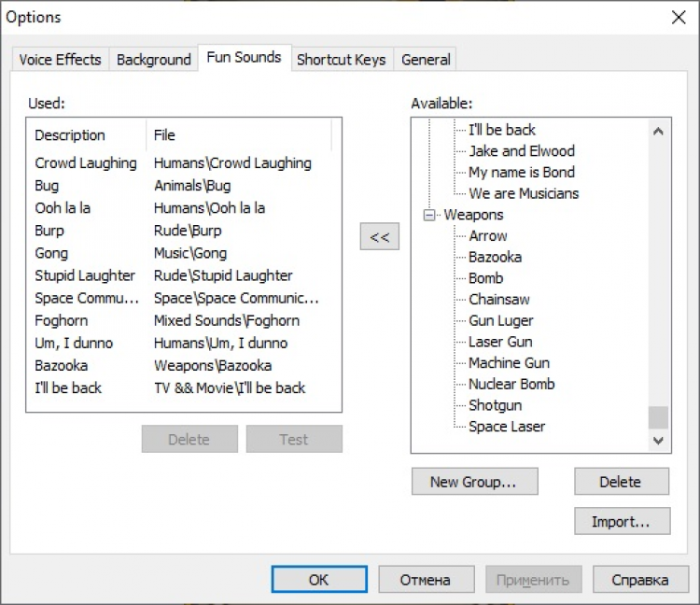Viewport: 700px width, 605px height.
Task: Click the << add-to-used arrow button
Action: (379, 237)
